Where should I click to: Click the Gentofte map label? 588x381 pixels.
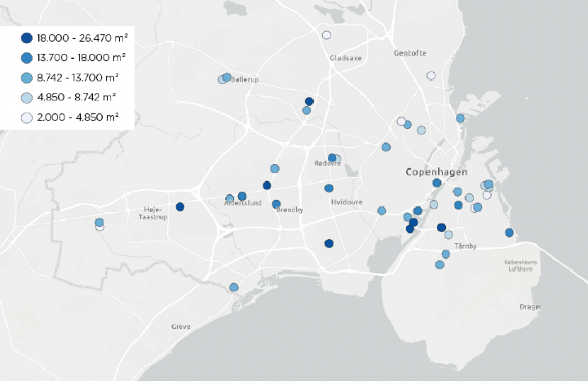[x=410, y=53]
